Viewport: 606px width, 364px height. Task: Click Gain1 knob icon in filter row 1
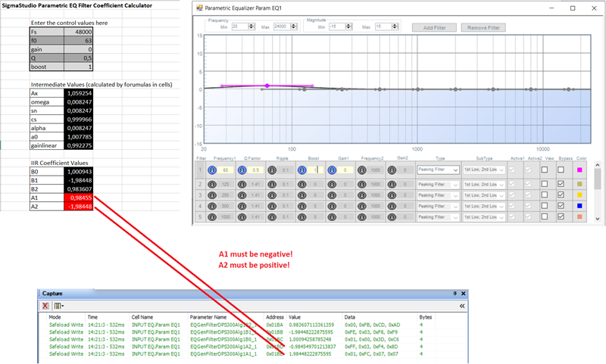pos(332,170)
